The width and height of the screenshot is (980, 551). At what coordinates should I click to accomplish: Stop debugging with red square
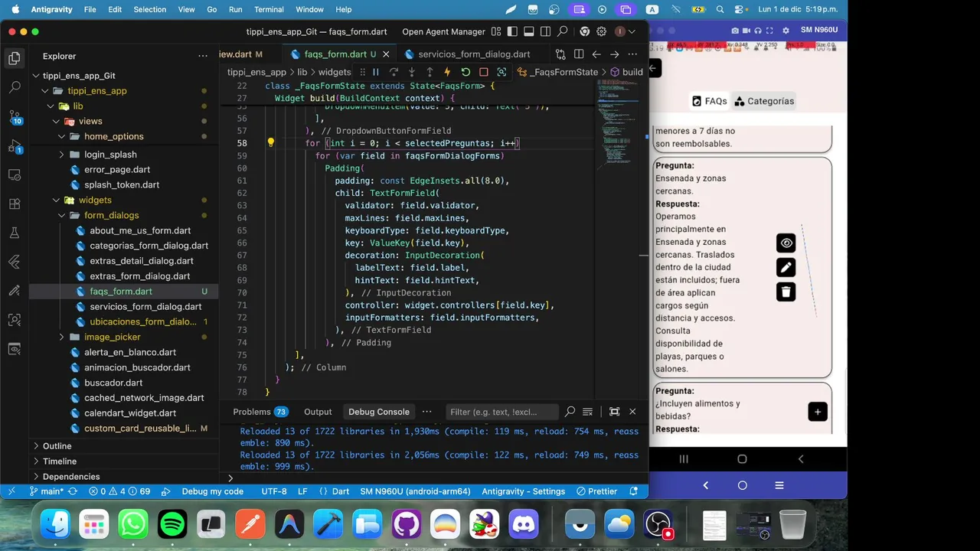tap(483, 72)
